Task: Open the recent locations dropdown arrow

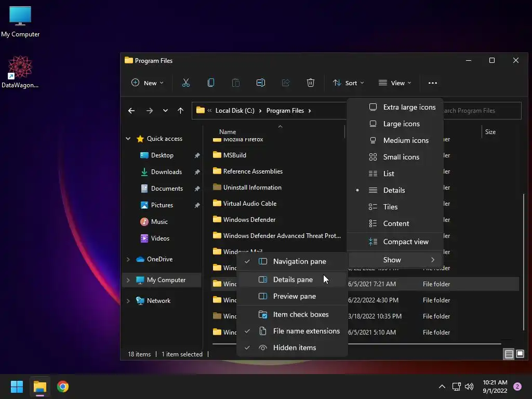Action: pos(165,111)
